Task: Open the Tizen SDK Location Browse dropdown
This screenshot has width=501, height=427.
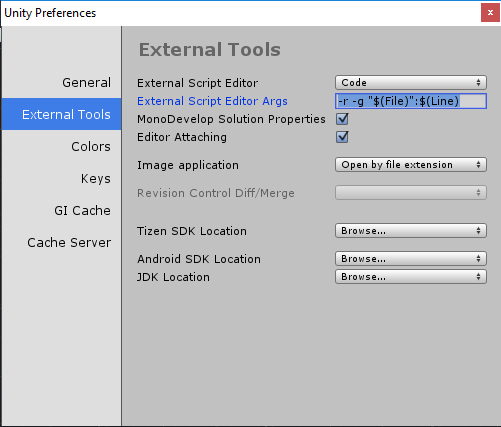Action: 411,231
